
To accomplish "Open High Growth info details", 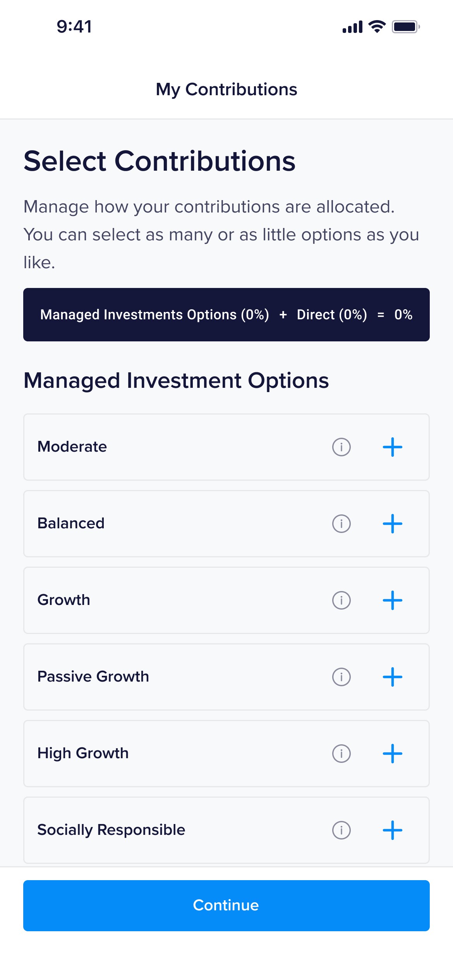I will (341, 754).
